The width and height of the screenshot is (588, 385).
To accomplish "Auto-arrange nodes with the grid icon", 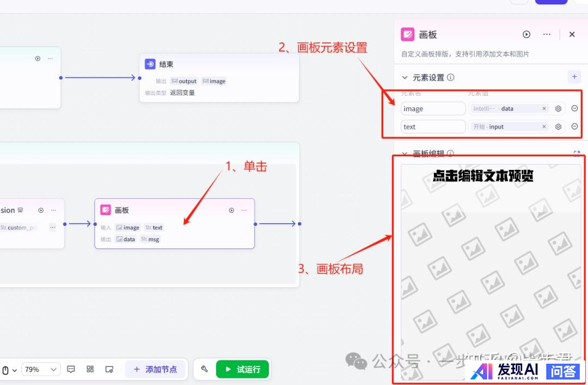I will coord(90,369).
